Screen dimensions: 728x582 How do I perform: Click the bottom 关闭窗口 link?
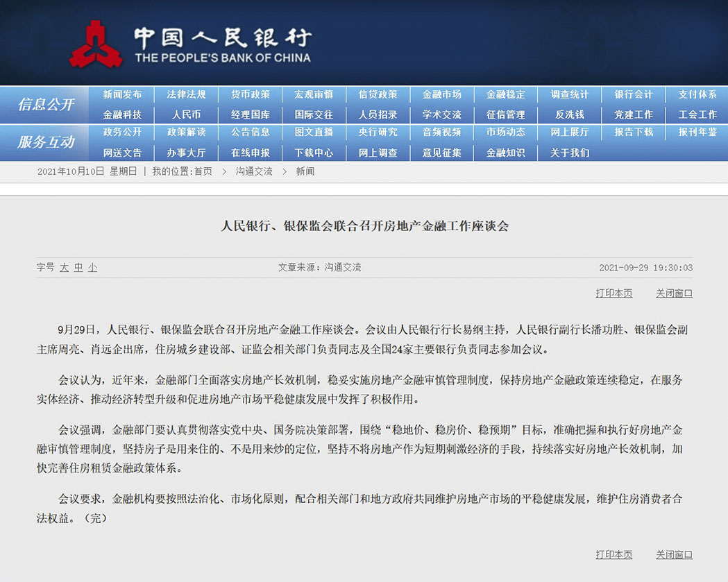(x=674, y=554)
